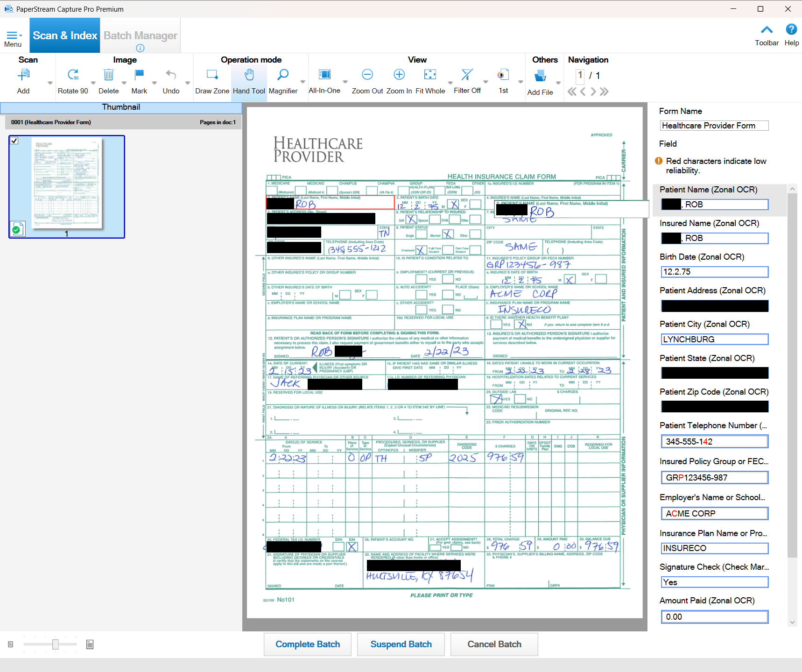Click the Add scan icon
This screenshot has width=802, height=672.
pos(23,75)
